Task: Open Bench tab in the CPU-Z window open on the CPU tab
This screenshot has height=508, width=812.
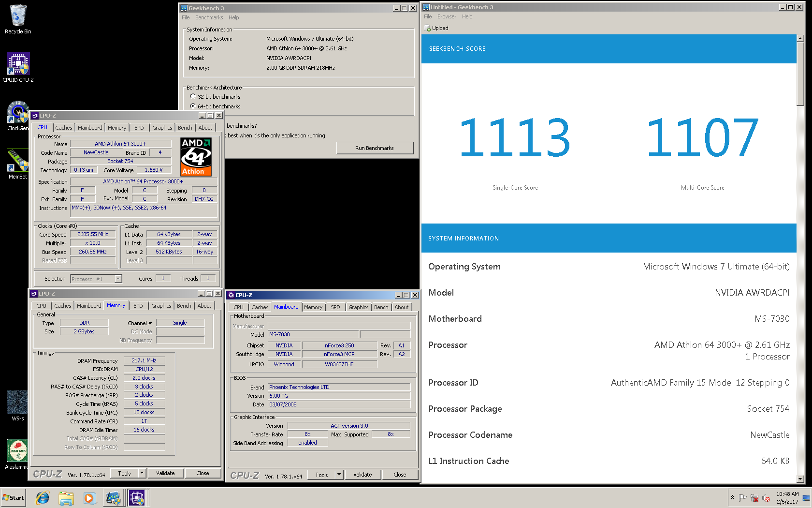Action: click(x=185, y=128)
